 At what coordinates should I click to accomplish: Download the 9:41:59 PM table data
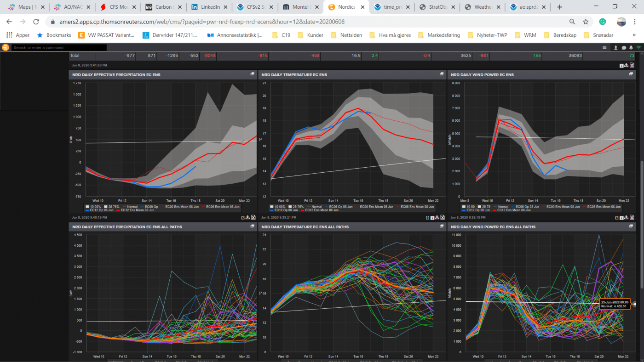tap(626, 65)
